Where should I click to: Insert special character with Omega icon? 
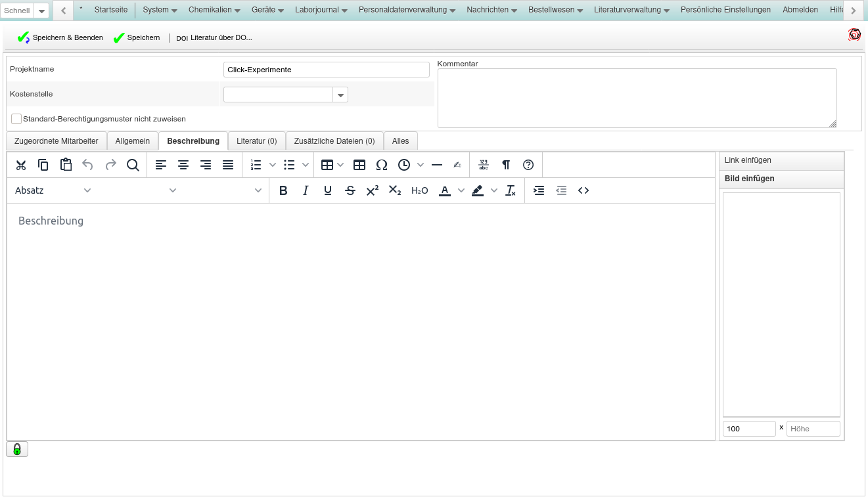pos(382,165)
